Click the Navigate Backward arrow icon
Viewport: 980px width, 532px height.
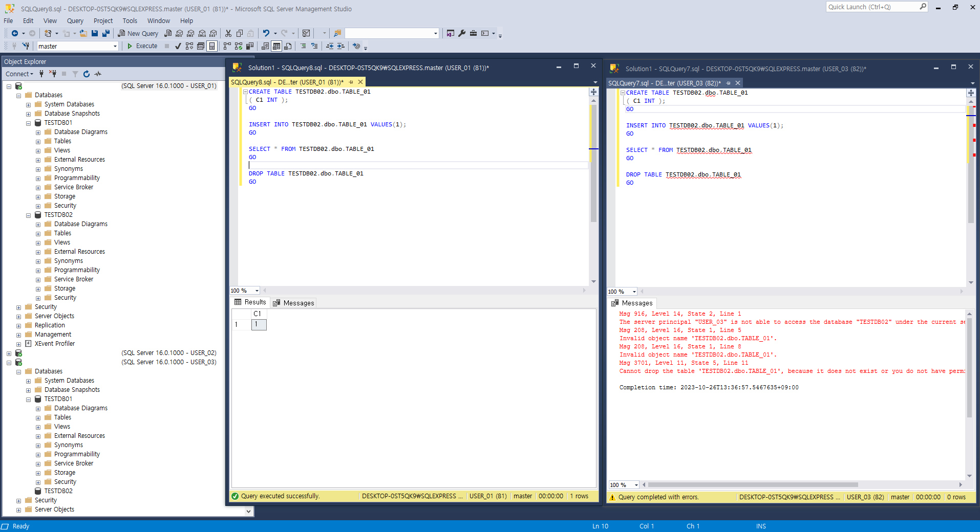pos(15,33)
